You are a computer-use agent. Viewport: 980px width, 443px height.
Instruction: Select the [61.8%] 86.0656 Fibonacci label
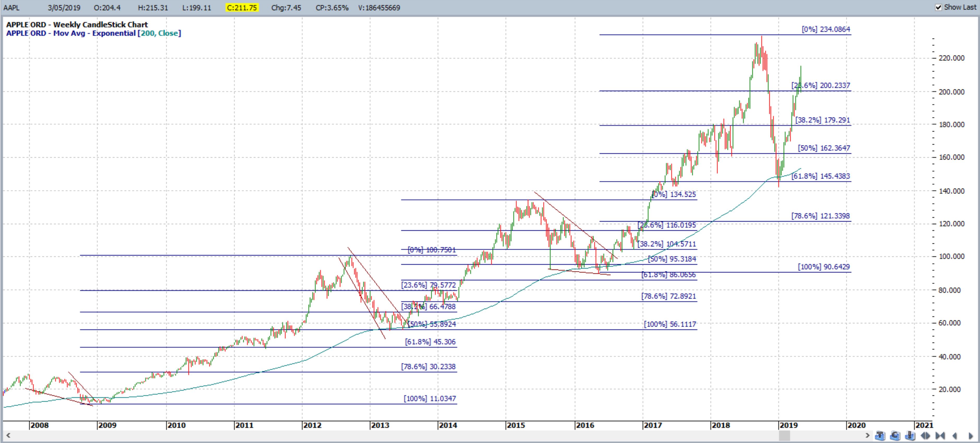click(x=668, y=275)
